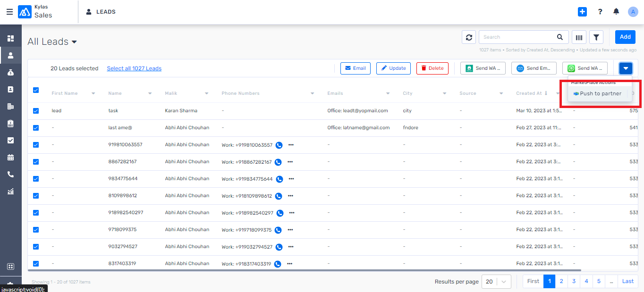Click the blue quick-add plus icon
Viewport: 644px width, 292px height.
tap(583, 12)
